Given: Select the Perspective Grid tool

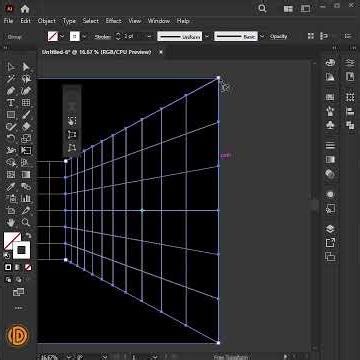Looking at the screenshot, I should tap(26, 162).
